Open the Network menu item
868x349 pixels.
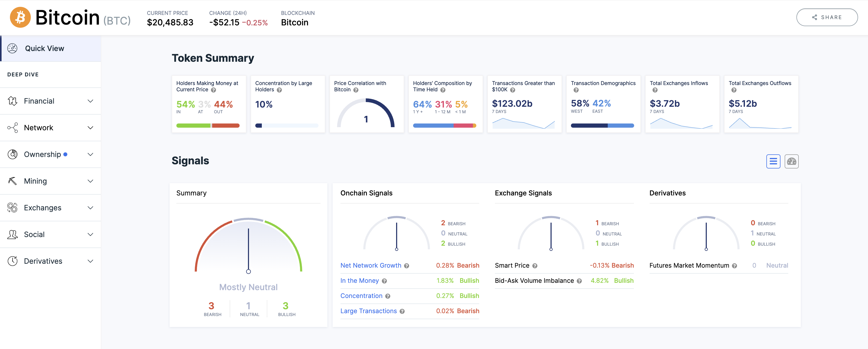[50, 128]
